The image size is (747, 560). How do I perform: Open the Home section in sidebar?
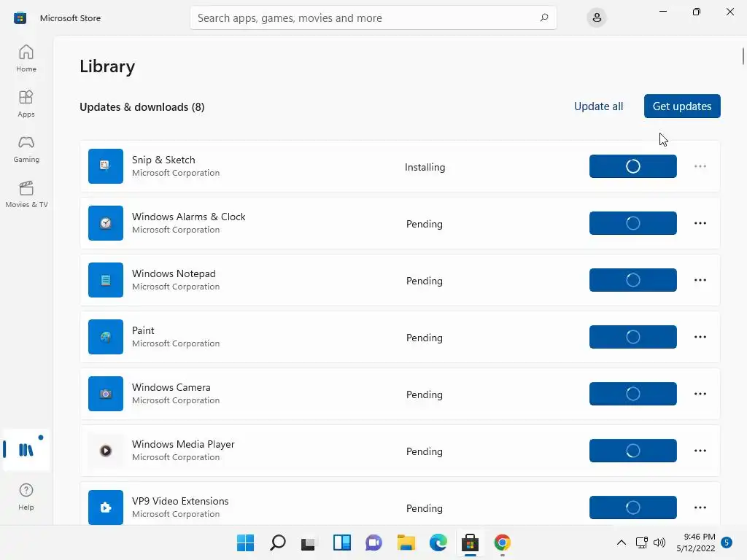point(26,58)
